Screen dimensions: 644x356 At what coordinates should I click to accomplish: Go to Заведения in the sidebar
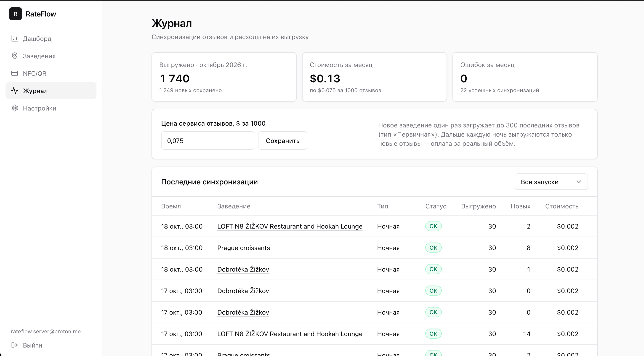point(51,56)
